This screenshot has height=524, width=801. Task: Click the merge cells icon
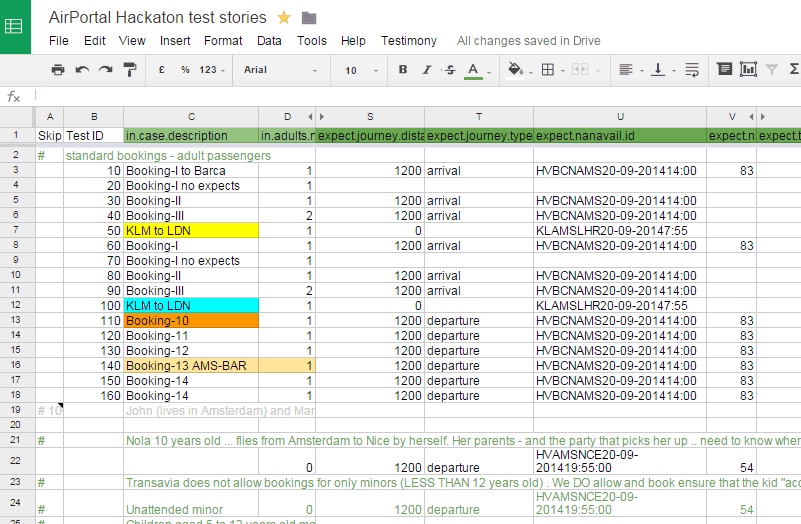coord(580,69)
